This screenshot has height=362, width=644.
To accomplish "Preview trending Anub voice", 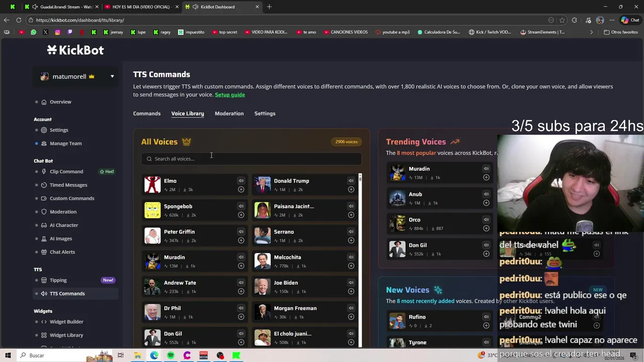I will pos(486,194).
